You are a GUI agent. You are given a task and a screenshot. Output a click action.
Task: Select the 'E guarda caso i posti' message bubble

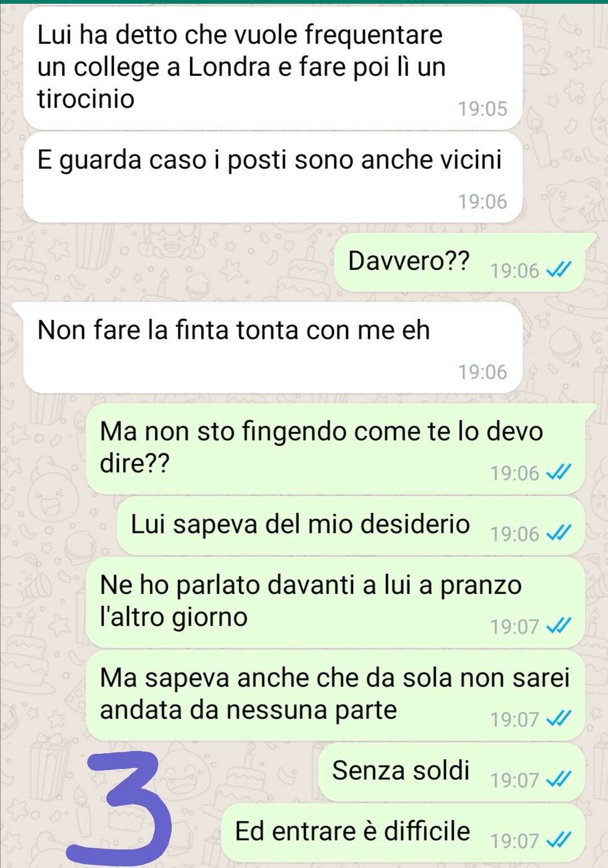click(x=273, y=177)
